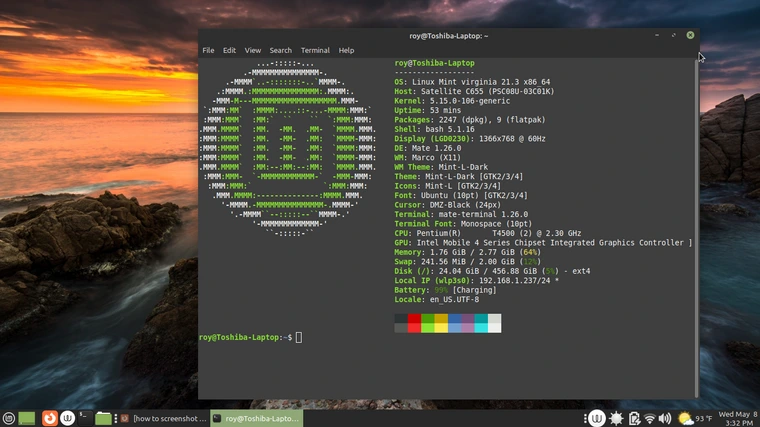The image size is (760, 427).
Task: Open the Search menu in terminal
Action: [281, 50]
